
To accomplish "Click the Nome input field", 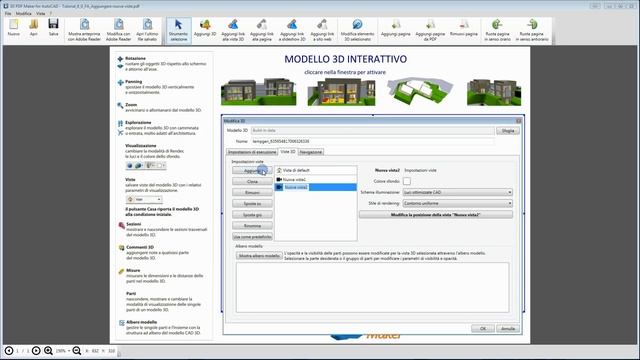I will click(373, 141).
